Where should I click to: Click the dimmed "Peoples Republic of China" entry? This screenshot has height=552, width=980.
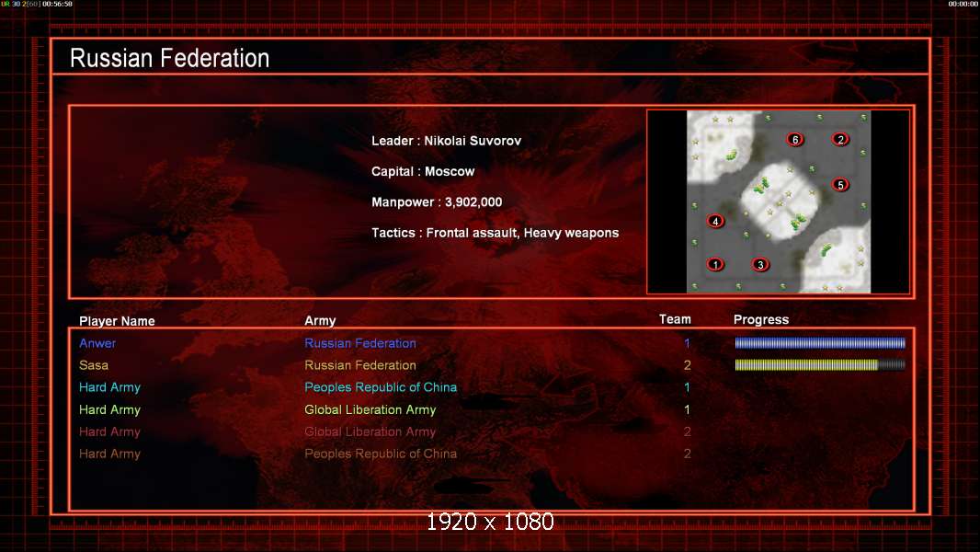[x=381, y=454]
